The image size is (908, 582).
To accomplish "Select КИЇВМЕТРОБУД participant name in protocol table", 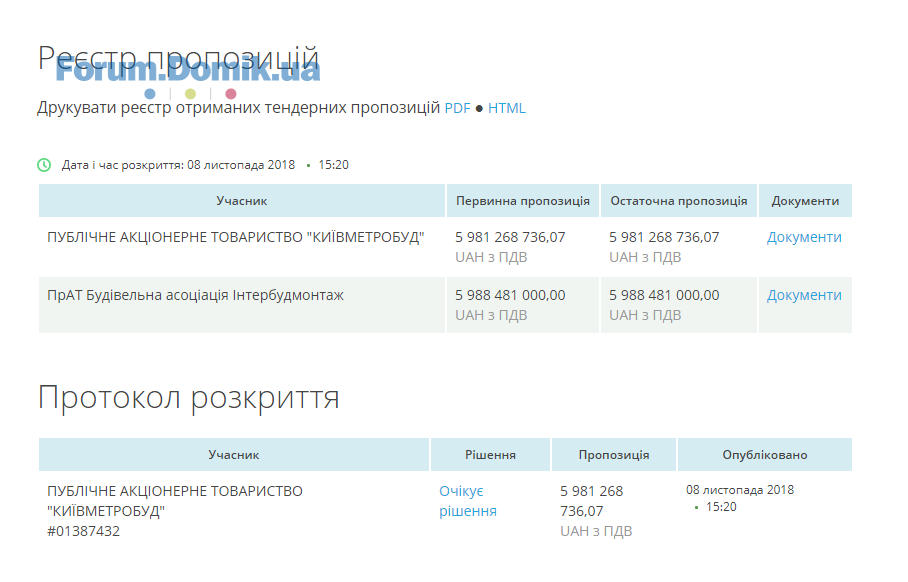I will point(174,502).
